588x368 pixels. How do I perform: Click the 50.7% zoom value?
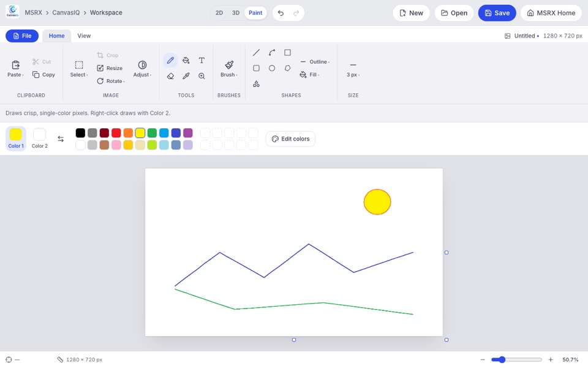click(570, 360)
